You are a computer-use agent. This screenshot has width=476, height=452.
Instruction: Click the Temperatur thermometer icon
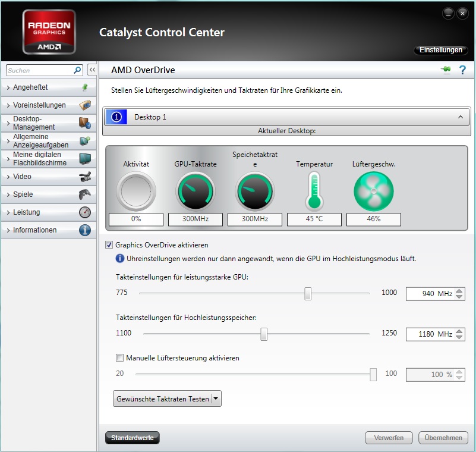click(x=314, y=192)
